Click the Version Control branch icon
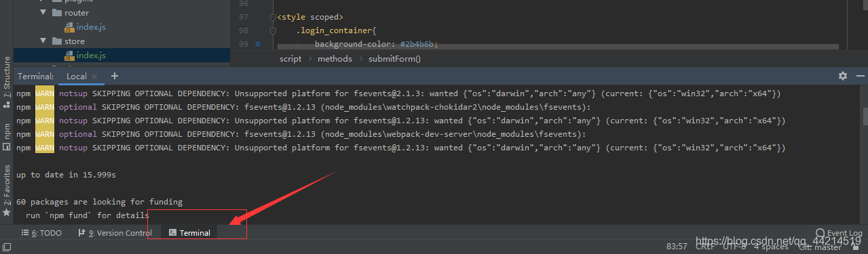This screenshot has height=254, width=868. (82, 233)
